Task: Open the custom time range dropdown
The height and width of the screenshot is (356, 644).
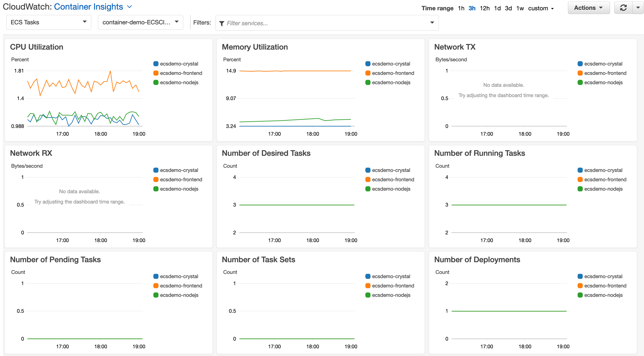Action: [541, 8]
